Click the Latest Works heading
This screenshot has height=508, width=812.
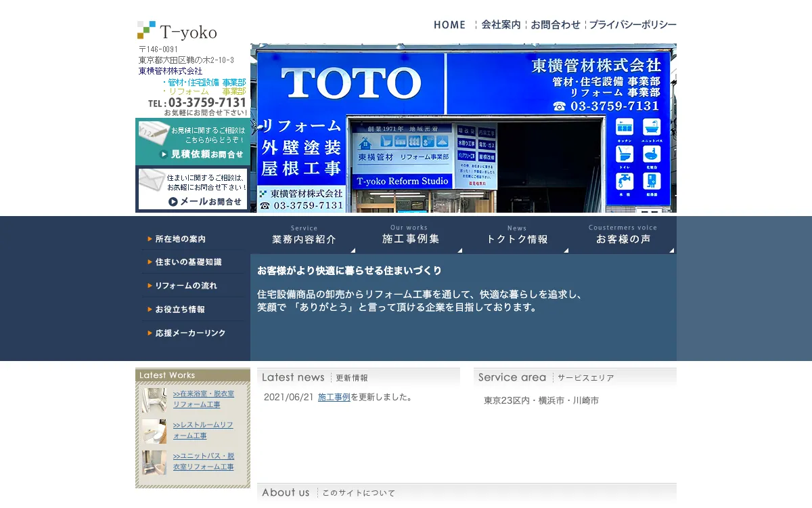tap(167, 375)
